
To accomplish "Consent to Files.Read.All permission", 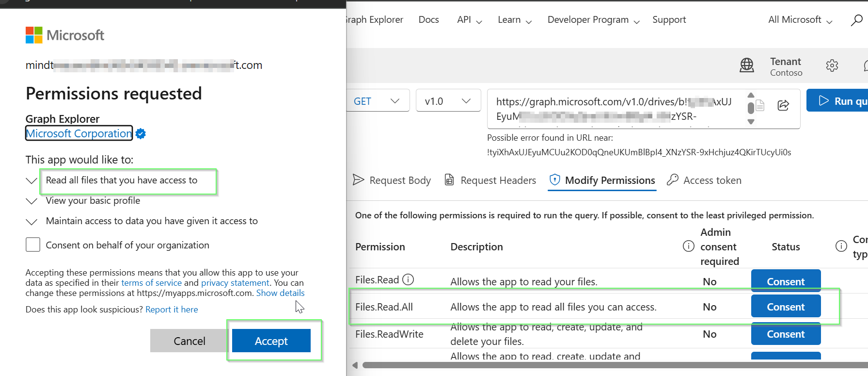I will 786,307.
